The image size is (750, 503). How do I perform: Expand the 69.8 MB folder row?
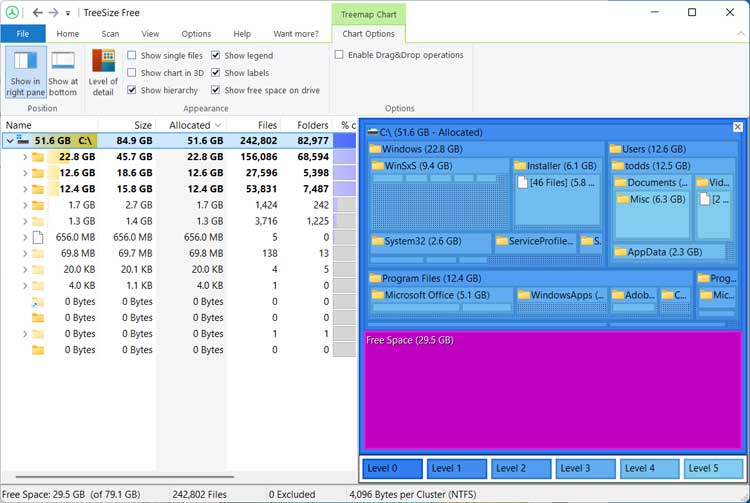[25, 253]
